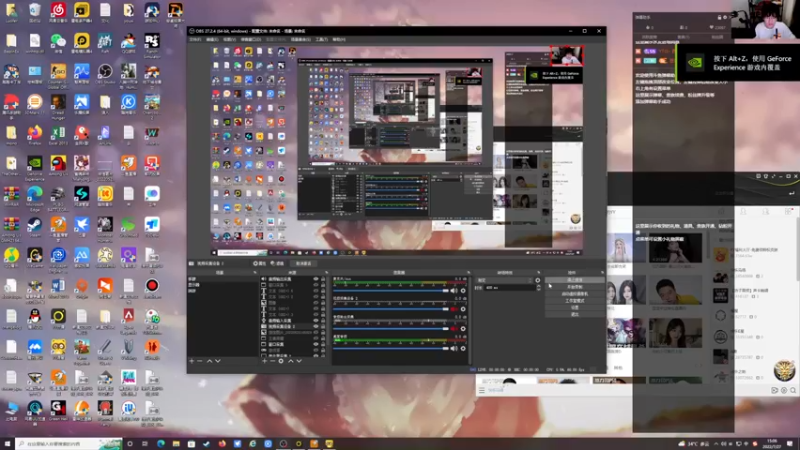This screenshot has height=450, width=800.
Task: Pop out the audio mixer dock header icon
Action: point(468,272)
